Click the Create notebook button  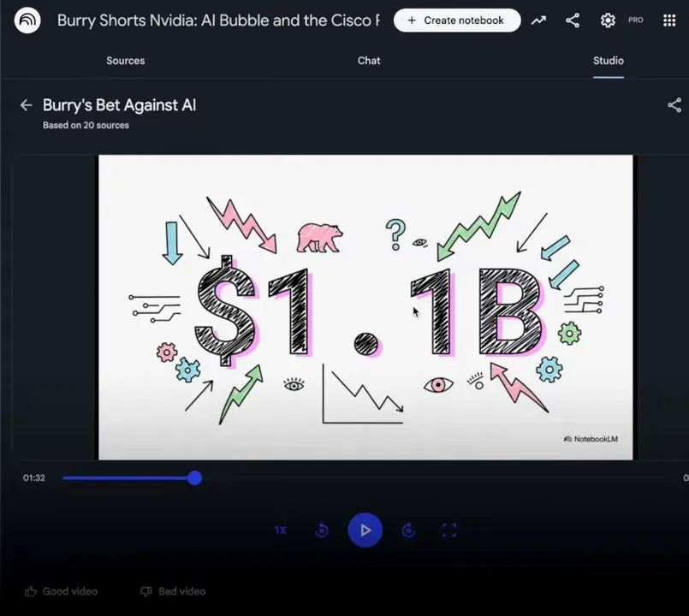point(456,20)
